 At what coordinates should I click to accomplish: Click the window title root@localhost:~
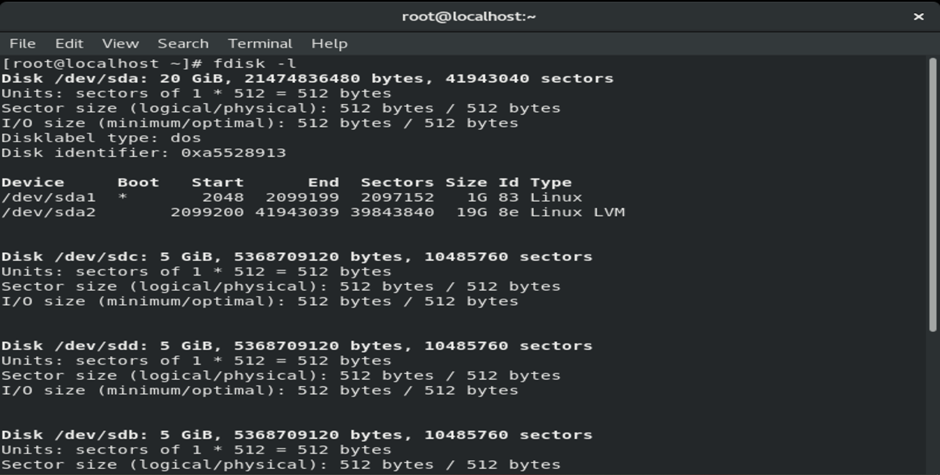pyautogui.click(x=469, y=17)
